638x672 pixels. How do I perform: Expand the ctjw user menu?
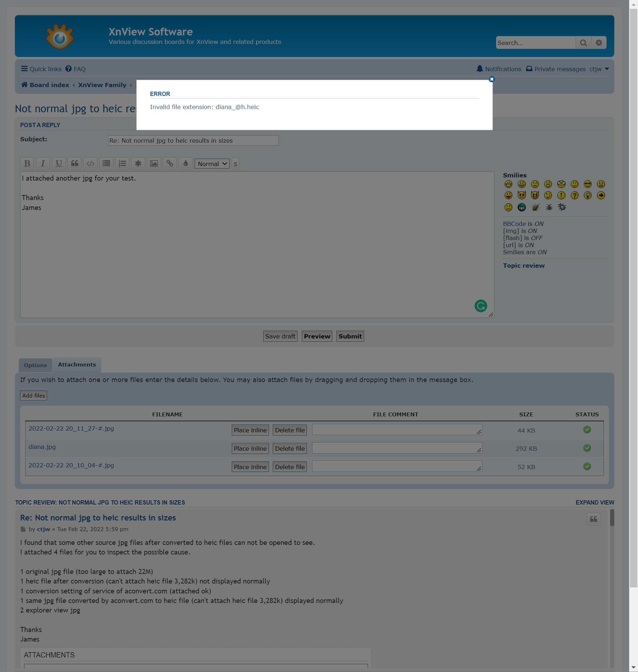[599, 69]
